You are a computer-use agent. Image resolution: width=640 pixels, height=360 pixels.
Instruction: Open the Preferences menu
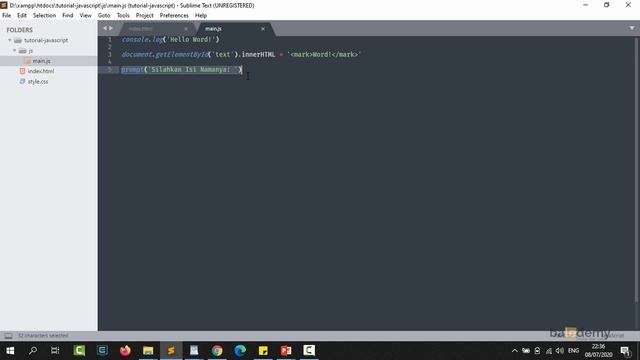coord(174,16)
